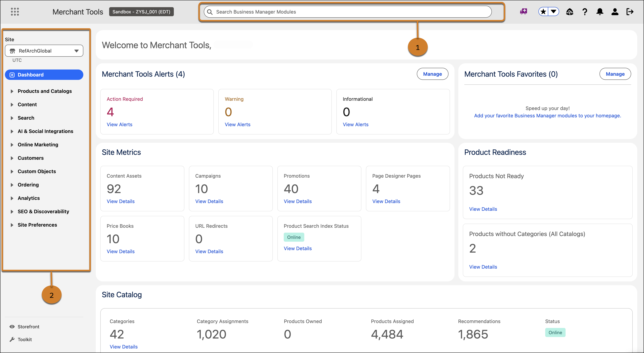Click Manage in Merchant Tools Favorites
The image size is (644, 353).
615,74
